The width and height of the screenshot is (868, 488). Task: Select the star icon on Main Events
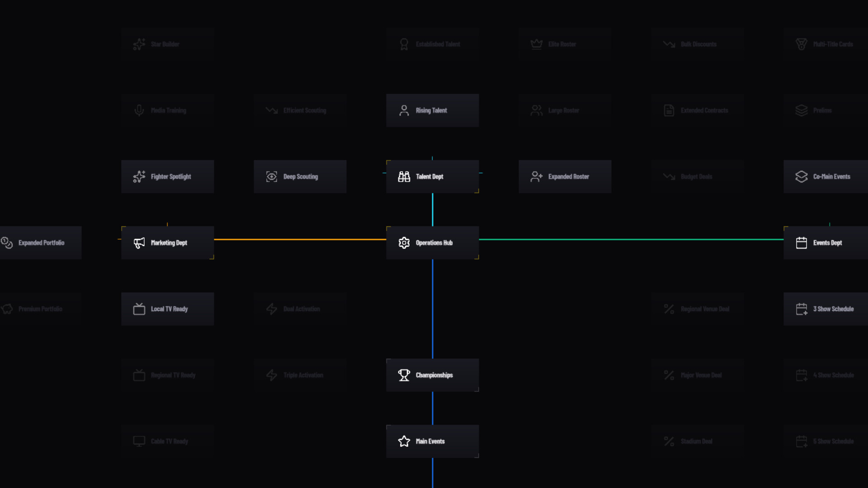pos(404,441)
